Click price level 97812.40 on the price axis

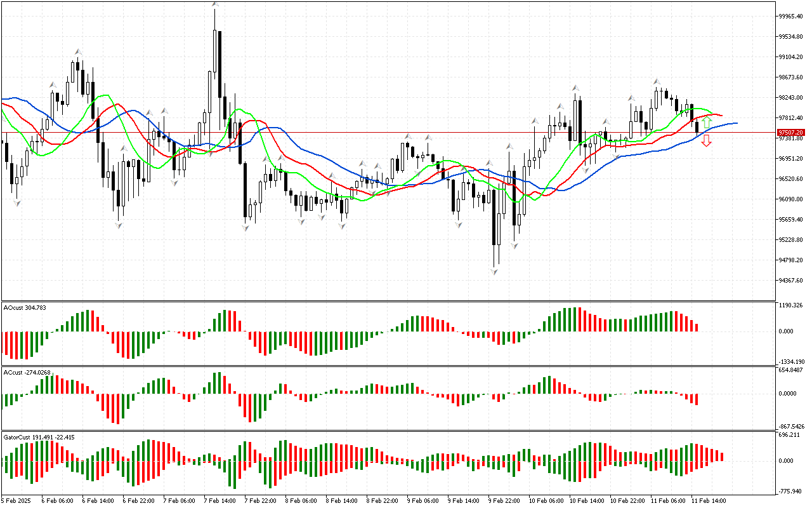[x=790, y=118]
